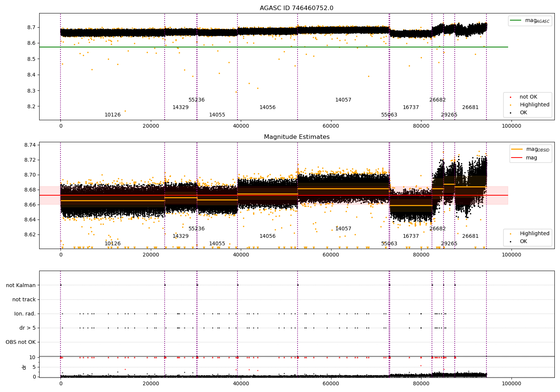Click the 40000 x-axis tick under Magnitude Estimates plot

click(241, 255)
